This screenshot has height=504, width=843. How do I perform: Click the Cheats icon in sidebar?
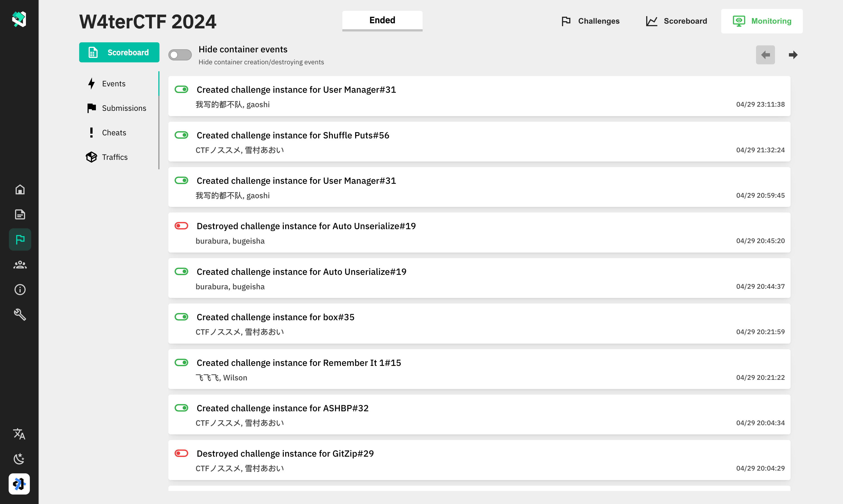pyautogui.click(x=91, y=132)
